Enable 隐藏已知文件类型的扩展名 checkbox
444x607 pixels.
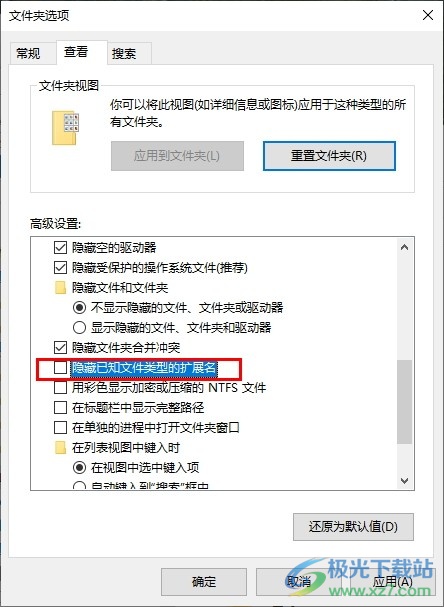pyautogui.click(x=60, y=368)
